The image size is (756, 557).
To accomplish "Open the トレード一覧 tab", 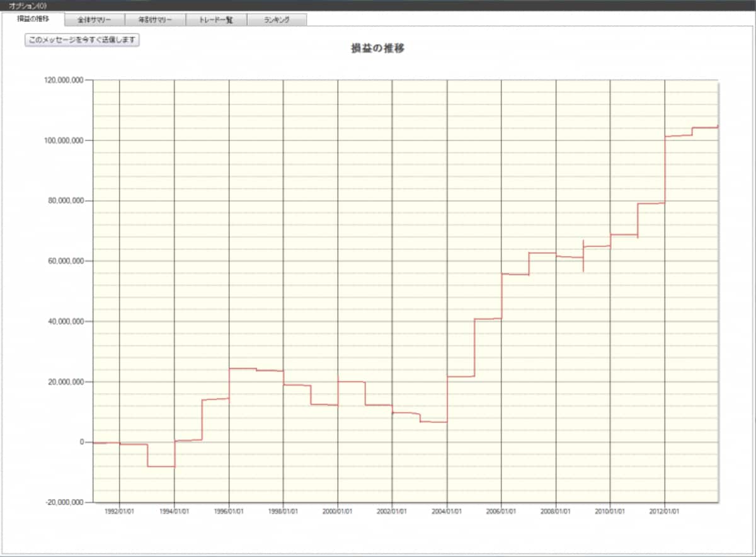I will click(x=216, y=20).
